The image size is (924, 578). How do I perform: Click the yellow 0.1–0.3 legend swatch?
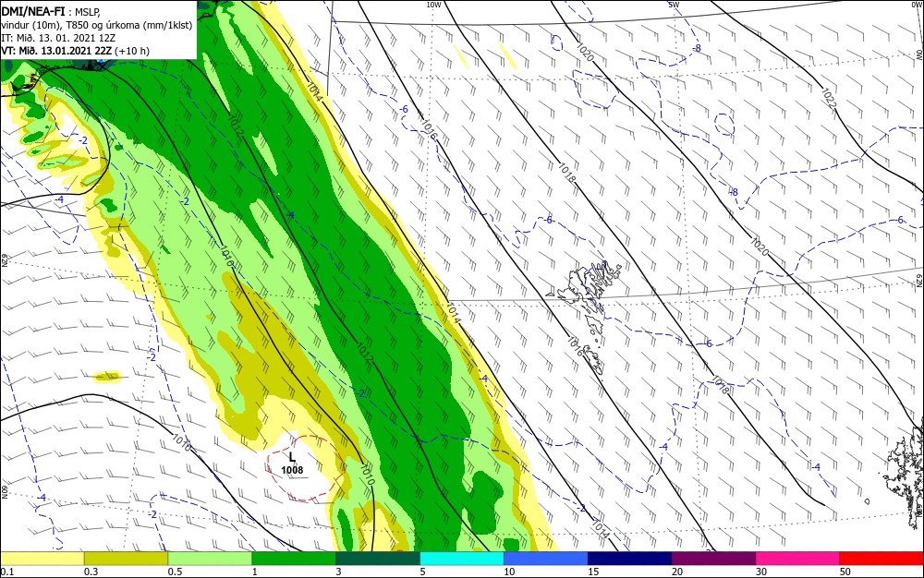pyautogui.click(x=42, y=559)
